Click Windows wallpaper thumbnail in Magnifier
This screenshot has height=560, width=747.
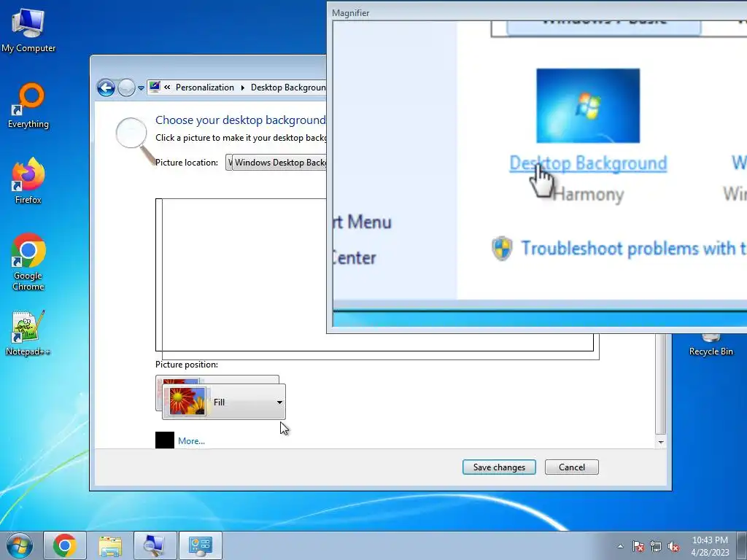tap(588, 106)
